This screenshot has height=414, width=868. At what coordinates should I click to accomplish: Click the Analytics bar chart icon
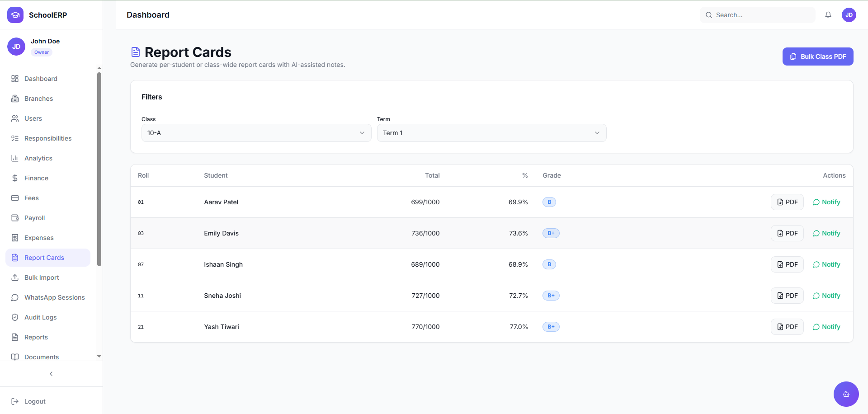(15, 158)
